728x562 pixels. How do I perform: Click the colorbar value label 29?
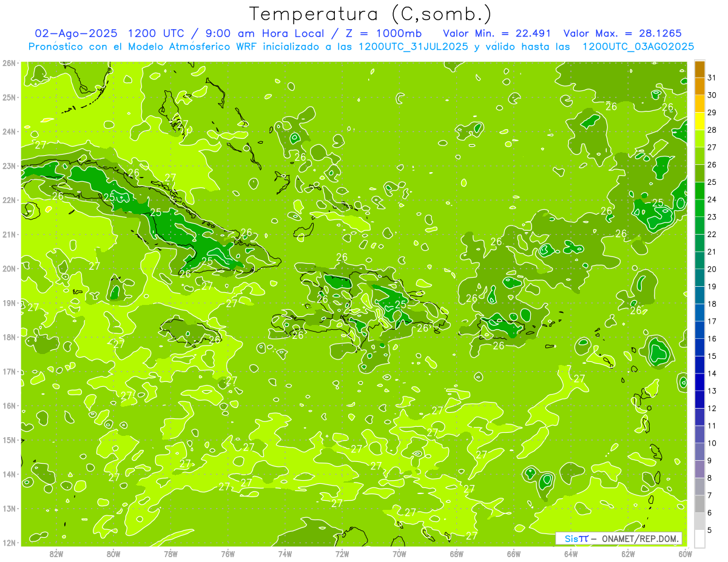click(712, 112)
